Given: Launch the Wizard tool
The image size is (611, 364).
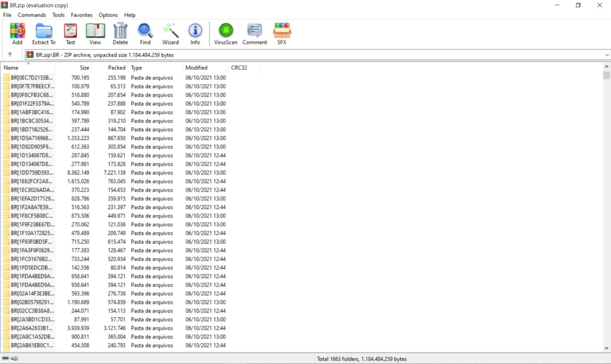Looking at the screenshot, I should pyautogui.click(x=170, y=34).
